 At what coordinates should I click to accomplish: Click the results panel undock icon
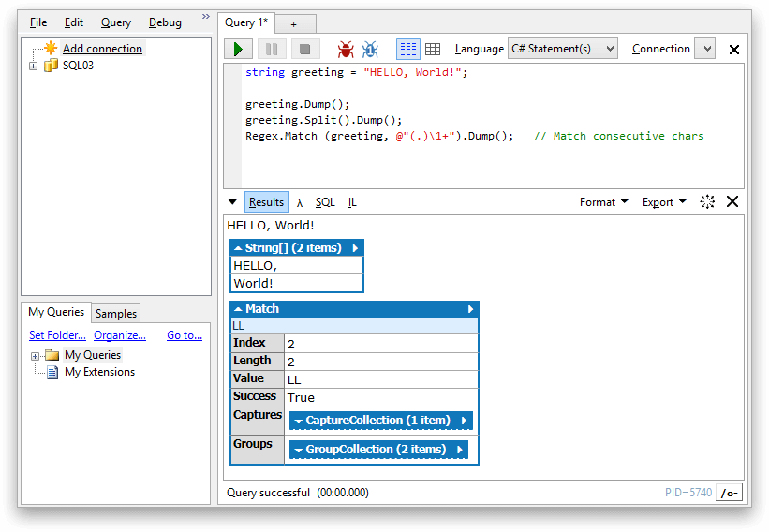click(707, 201)
